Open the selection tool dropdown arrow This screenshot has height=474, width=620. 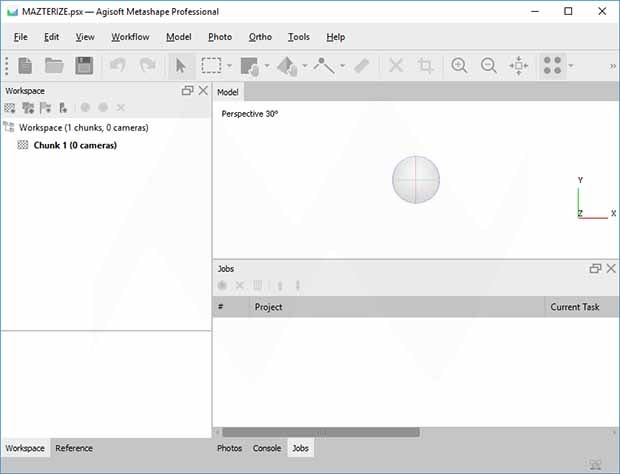(x=229, y=66)
